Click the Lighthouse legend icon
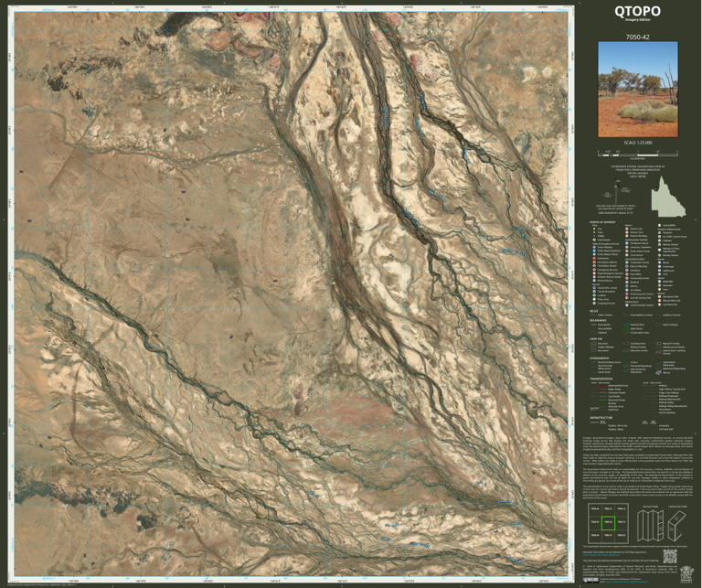Viewport: 702px width, 588px height. coord(659,271)
